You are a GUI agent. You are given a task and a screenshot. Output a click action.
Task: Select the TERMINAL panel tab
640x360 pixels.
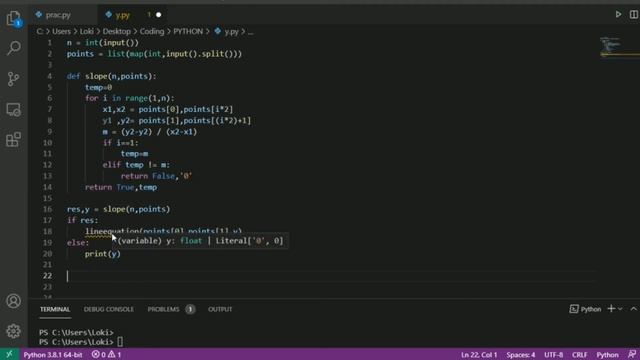pyautogui.click(x=55, y=309)
